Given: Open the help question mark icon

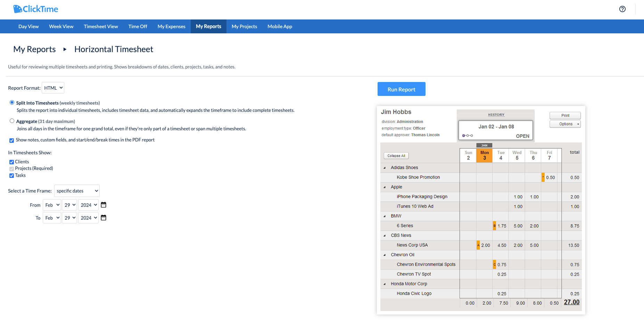Looking at the screenshot, I should [622, 9].
